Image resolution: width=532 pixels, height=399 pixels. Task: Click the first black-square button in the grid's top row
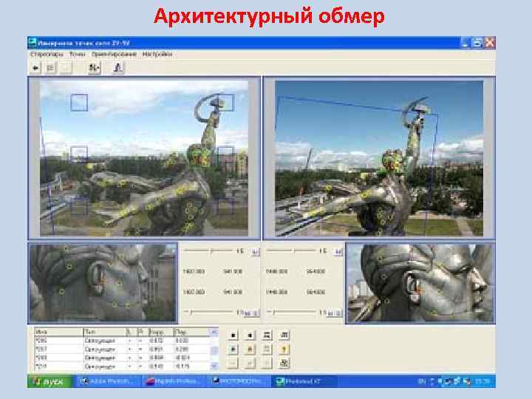(233, 335)
